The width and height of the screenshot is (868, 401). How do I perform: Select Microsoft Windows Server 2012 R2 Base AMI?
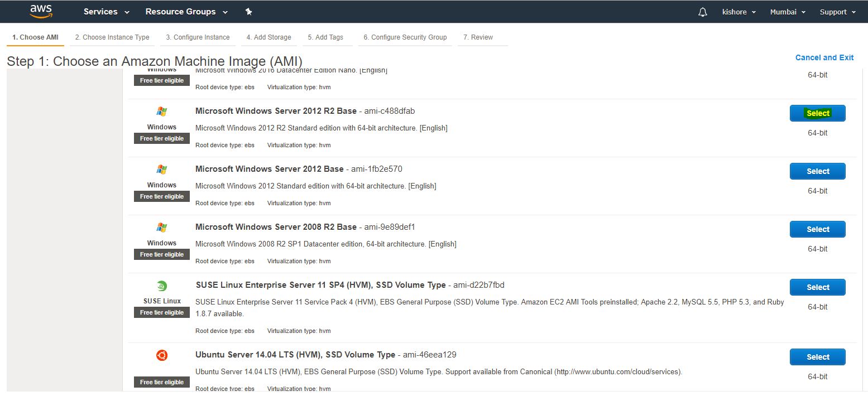click(x=817, y=113)
